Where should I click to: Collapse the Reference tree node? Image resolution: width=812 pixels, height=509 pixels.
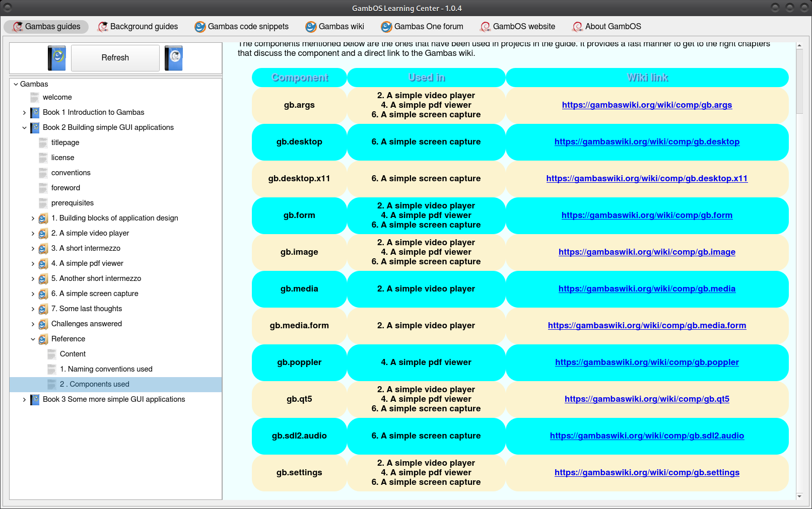coord(33,339)
